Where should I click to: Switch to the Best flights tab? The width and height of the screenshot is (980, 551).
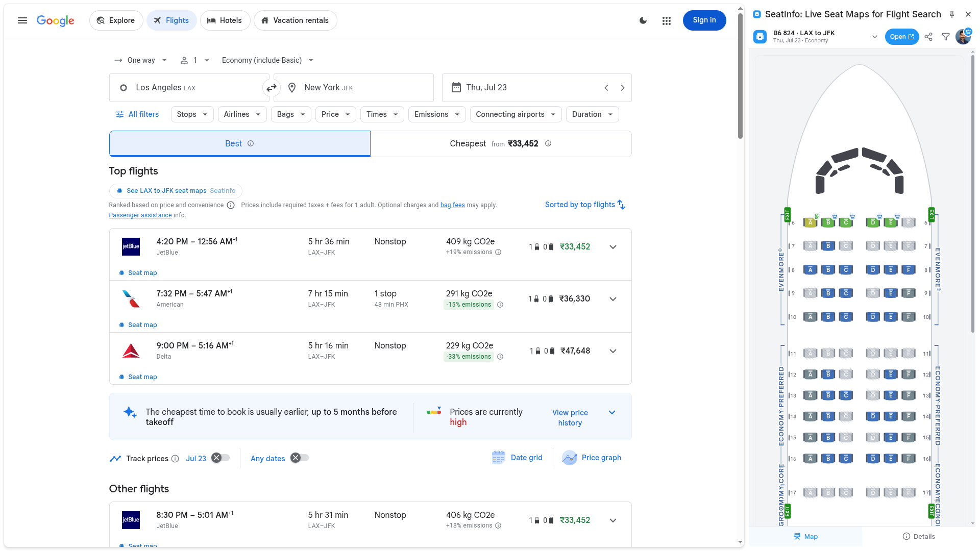click(239, 144)
